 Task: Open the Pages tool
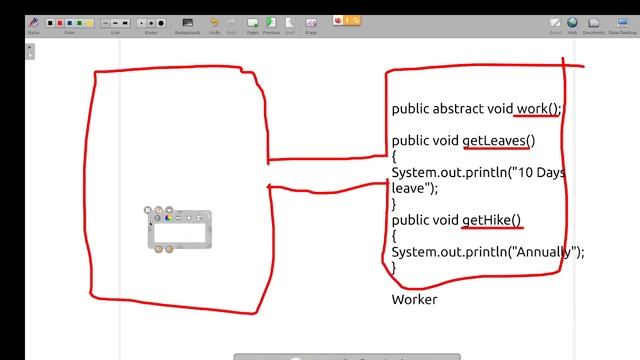(253, 25)
